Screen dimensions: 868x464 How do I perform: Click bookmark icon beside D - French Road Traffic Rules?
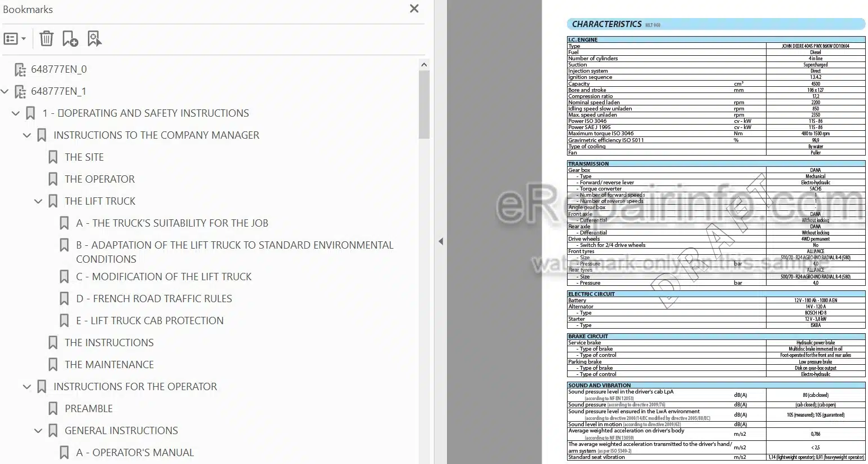coord(64,299)
